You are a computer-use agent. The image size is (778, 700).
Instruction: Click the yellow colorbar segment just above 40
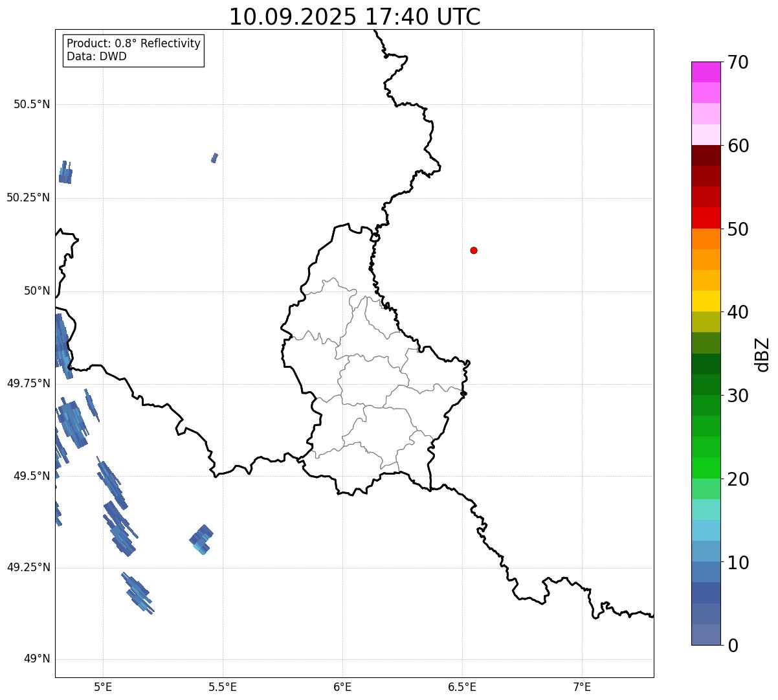(706, 301)
